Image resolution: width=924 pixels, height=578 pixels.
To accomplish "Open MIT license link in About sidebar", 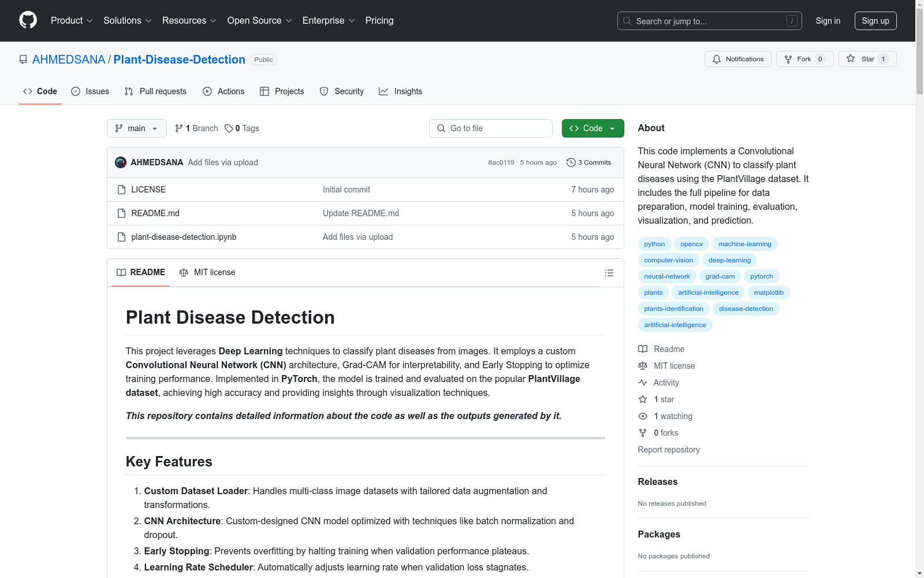I will click(666, 366).
